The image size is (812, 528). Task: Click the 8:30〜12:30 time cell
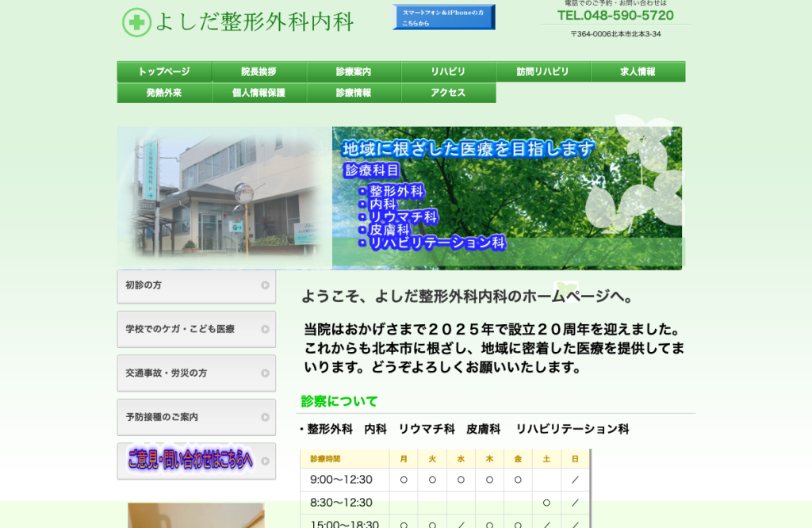pyautogui.click(x=344, y=503)
